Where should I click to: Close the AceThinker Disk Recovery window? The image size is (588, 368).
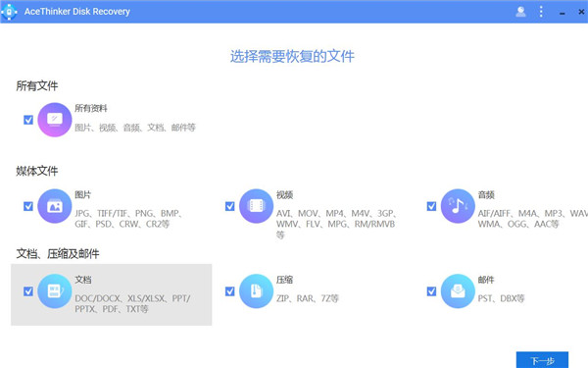pyautogui.click(x=581, y=12)
